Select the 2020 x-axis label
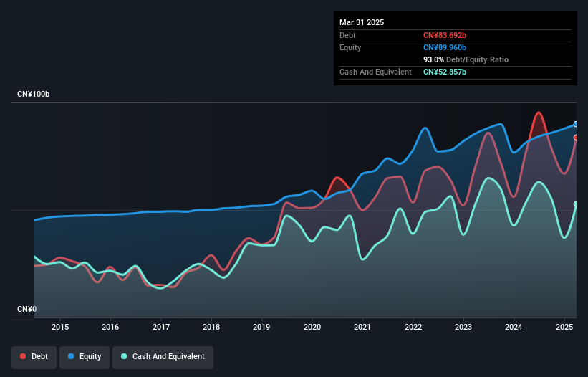 [312, 327]
